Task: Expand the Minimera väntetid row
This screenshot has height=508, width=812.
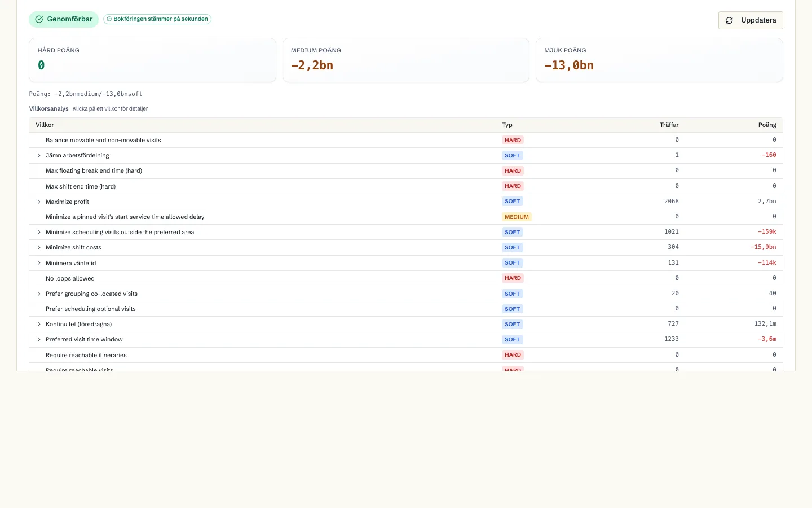Action: (39, 263)
